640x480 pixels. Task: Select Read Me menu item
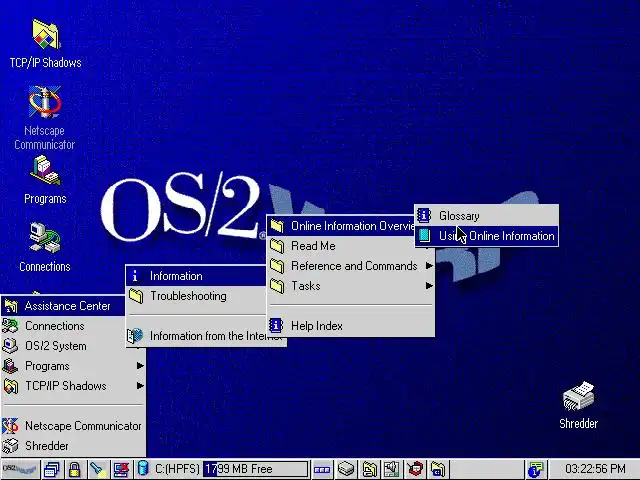coord(351,246)
